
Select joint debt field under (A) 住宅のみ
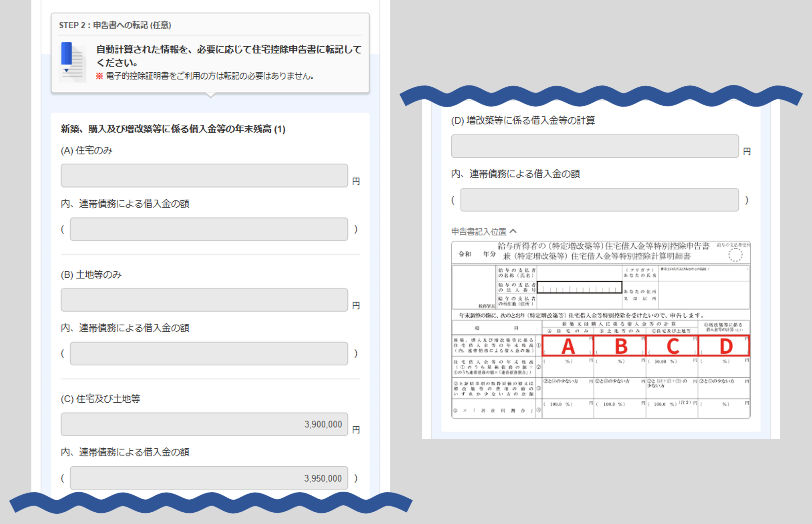click(209, 229)
